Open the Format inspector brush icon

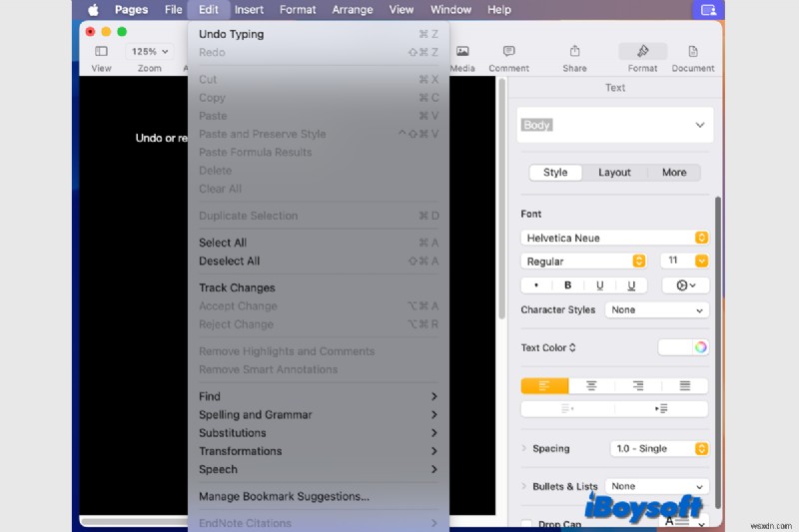[642, 52]
